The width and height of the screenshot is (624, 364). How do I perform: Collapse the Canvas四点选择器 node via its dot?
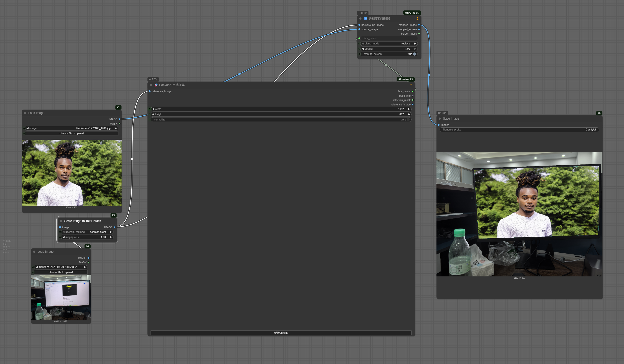pyautogui.click(x=151, y=85)
